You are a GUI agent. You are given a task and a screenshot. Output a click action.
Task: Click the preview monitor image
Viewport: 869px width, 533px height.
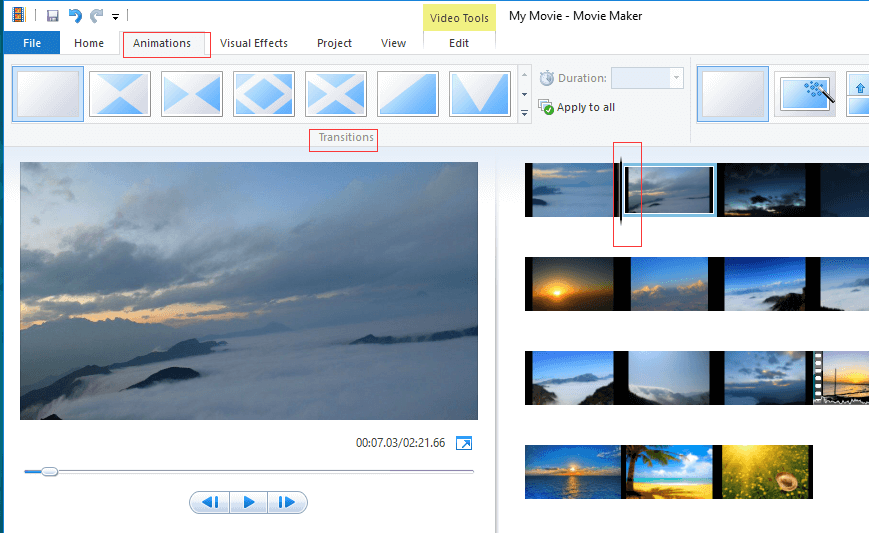coord(249,291)
